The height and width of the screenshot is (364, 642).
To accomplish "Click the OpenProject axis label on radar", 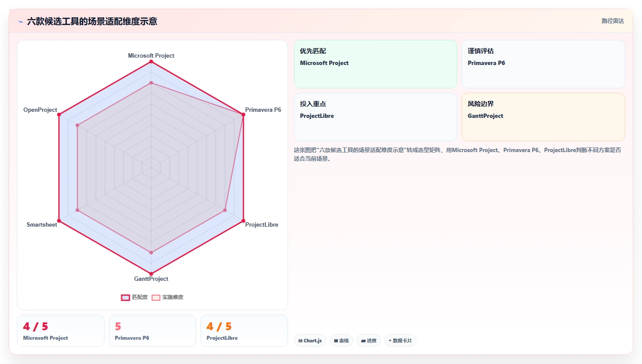I will coord(40,110).
